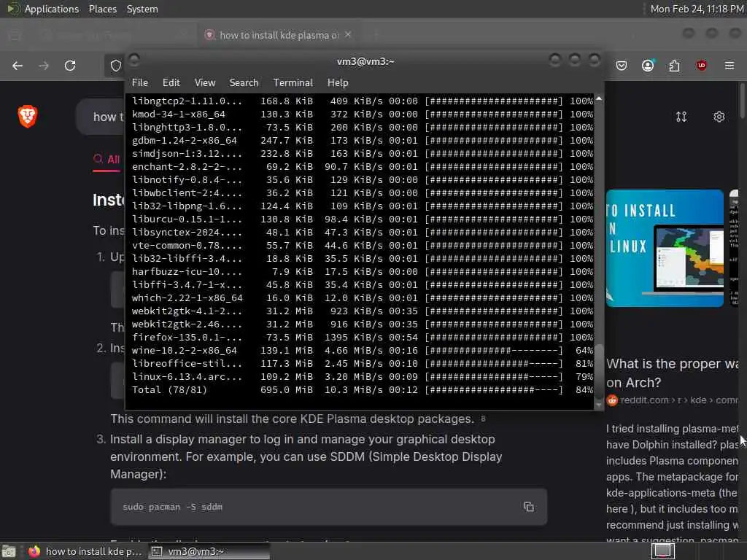Open the browser hamburger menu
This screenshot has width=747, height=560.
(x=729, y=66)
